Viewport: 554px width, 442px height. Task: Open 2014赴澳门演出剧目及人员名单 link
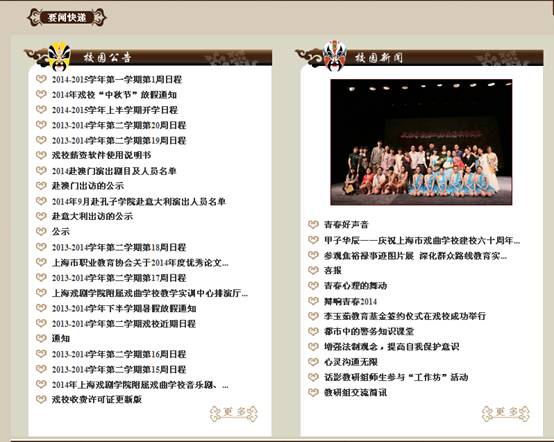point(114,171)
